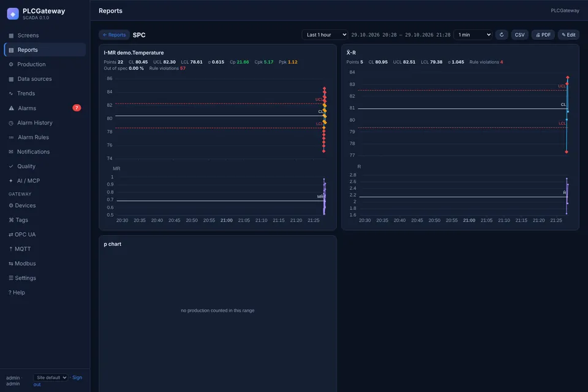This screenshot has height=392, width=588.
Task: Click the Notifications envelope icon
Action: point(11,151)
